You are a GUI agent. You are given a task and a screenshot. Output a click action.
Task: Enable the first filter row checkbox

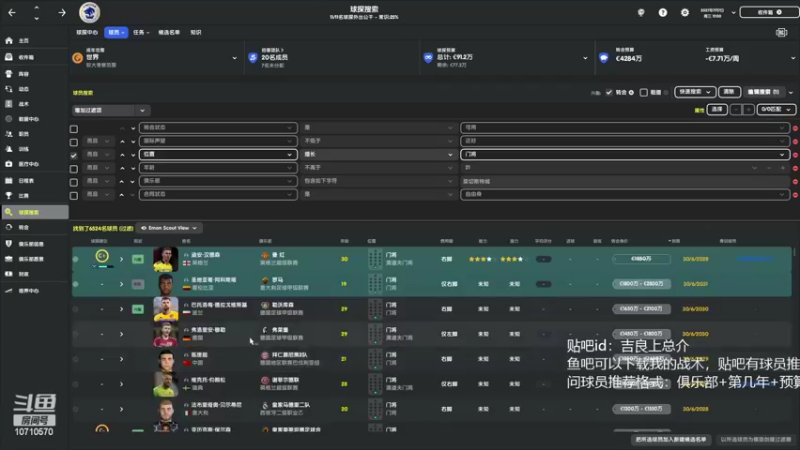(74, 129)
